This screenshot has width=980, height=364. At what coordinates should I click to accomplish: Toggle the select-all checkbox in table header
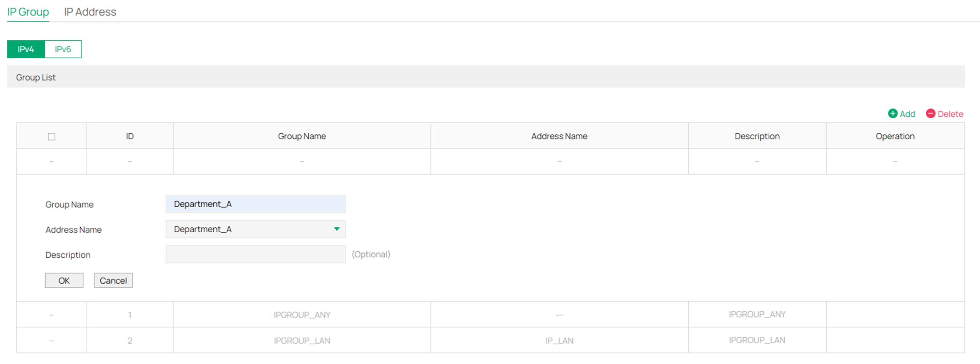tap(51, 136)
